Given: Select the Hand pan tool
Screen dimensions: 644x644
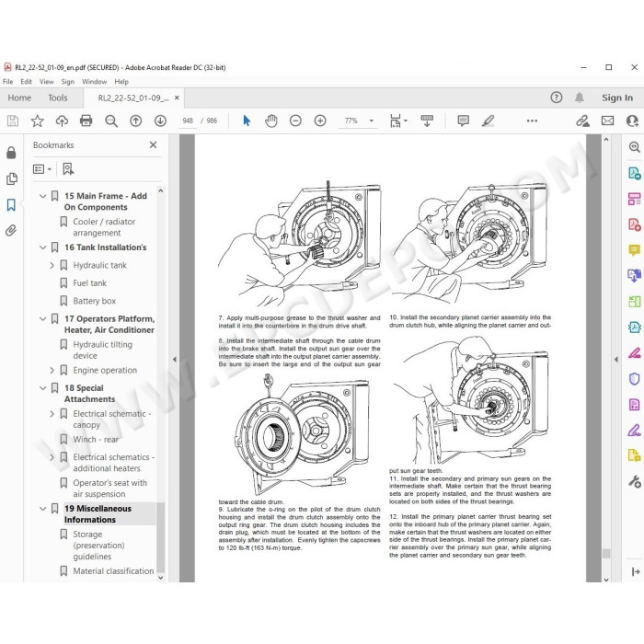Looking at the screenshot, I should pyautogui.click(x=271, y=121).
